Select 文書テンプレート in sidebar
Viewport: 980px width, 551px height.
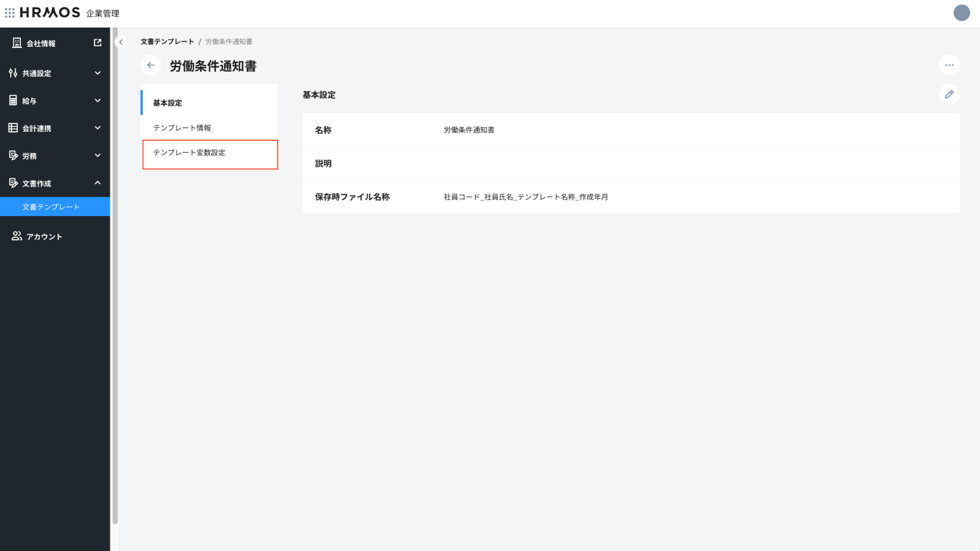(51, 207)
